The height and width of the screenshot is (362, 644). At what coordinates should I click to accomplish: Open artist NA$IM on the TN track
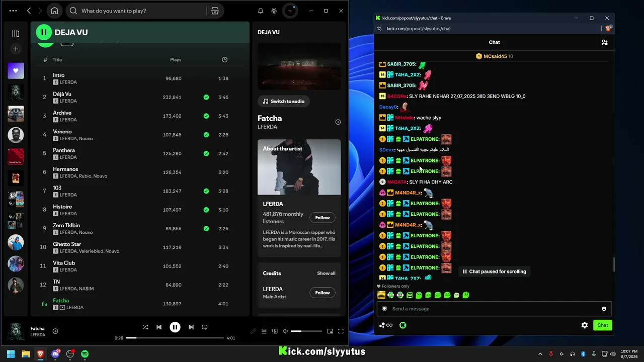tap(86, 289)
